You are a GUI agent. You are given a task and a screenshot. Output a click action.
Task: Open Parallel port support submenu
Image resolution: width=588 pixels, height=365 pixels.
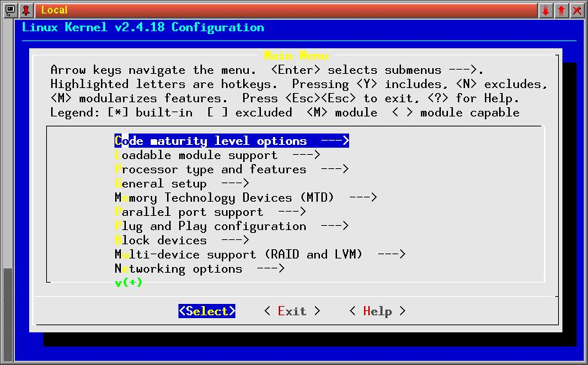[210, 212]
